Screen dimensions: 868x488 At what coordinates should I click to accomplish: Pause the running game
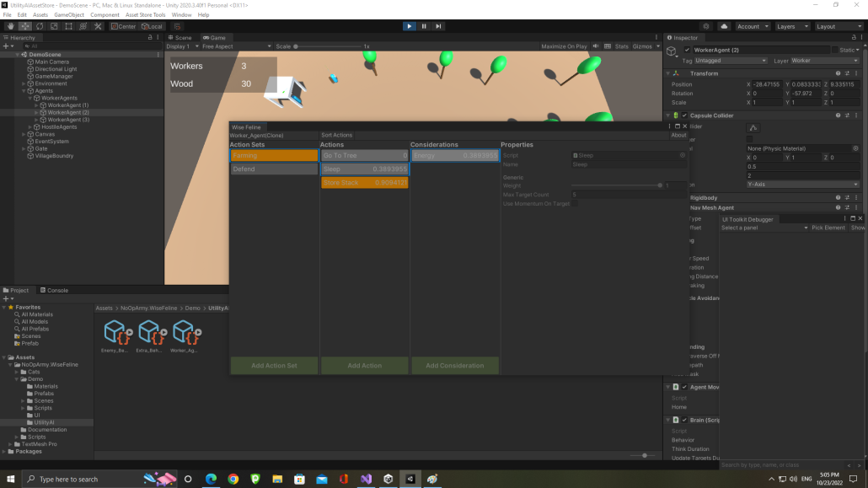(423, 26)
